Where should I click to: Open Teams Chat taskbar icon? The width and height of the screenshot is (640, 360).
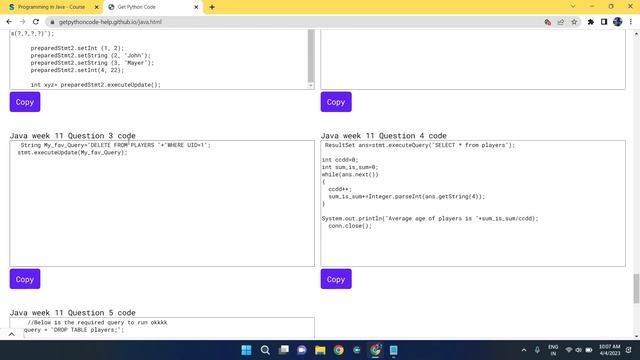coord(302,350)
